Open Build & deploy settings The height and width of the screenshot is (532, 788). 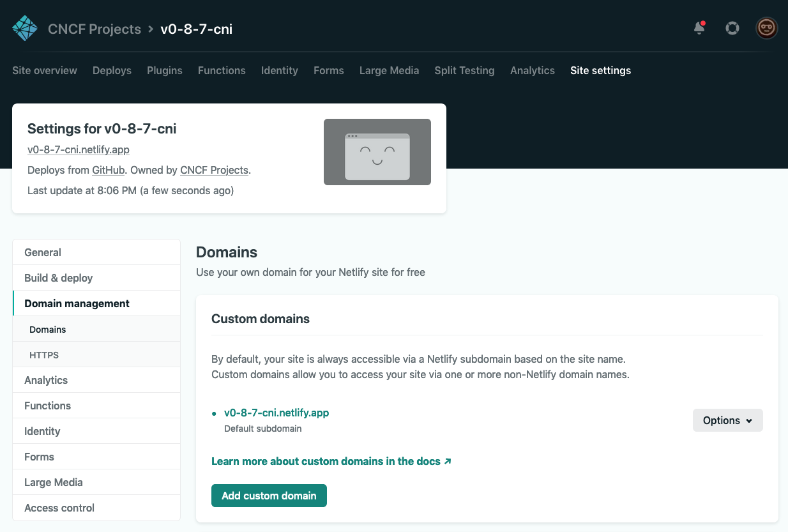(x=96, y=278)
